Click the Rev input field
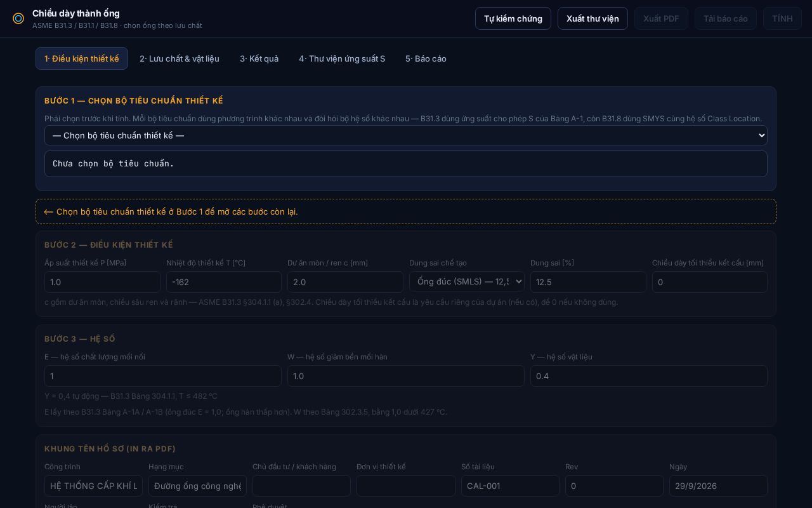 [x=614, y=486]
